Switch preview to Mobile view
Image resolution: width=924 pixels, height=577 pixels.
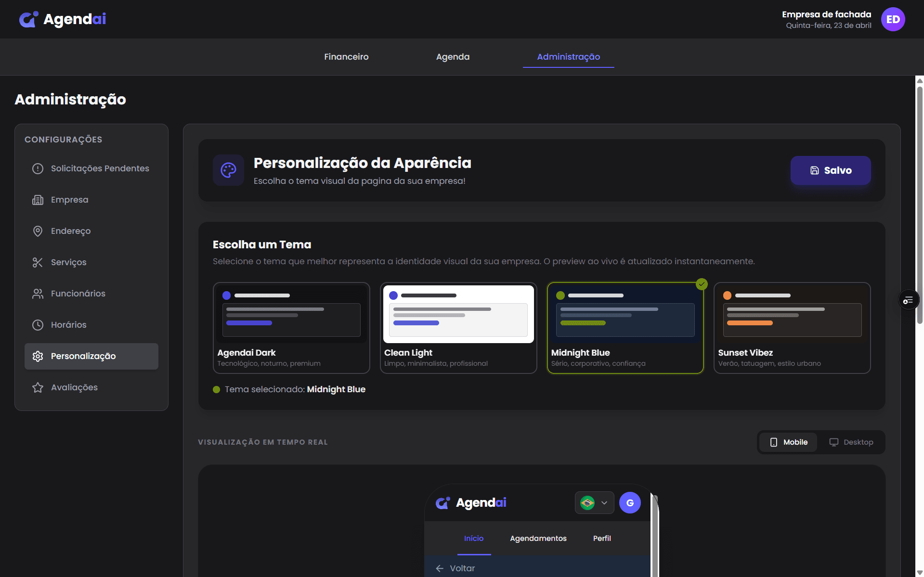click(x=788, y=442)
